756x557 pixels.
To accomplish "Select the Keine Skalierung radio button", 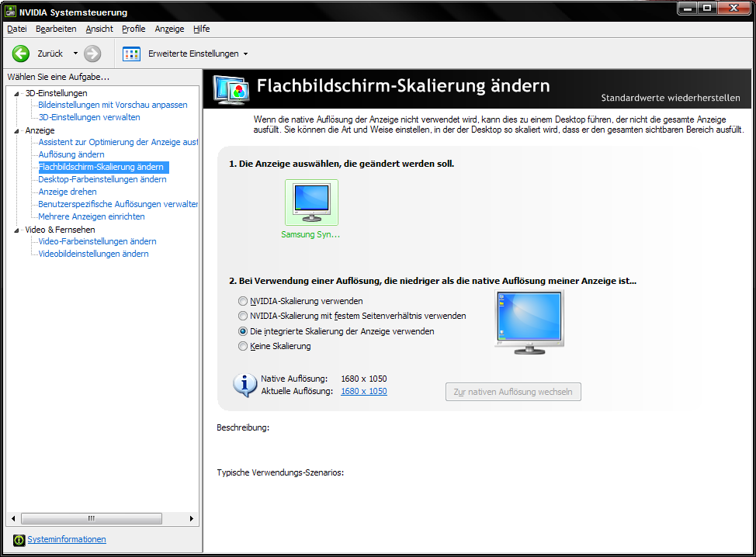I will click(x=243, y=346).
